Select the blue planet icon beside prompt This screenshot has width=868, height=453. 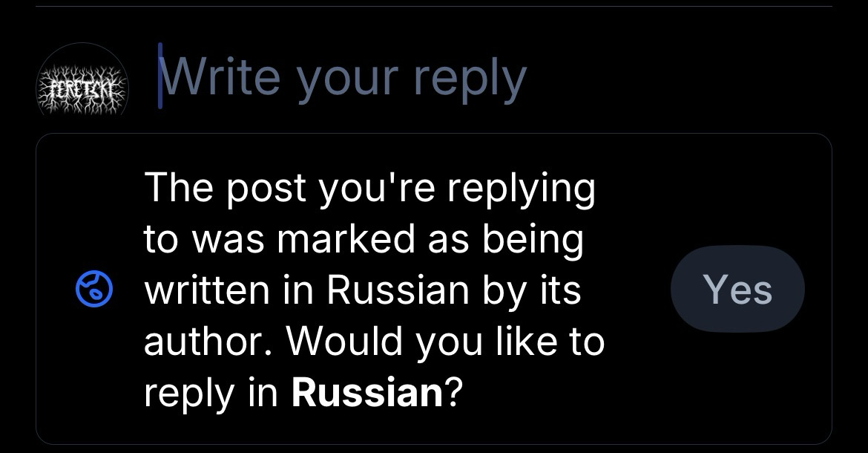click(94, 290)
